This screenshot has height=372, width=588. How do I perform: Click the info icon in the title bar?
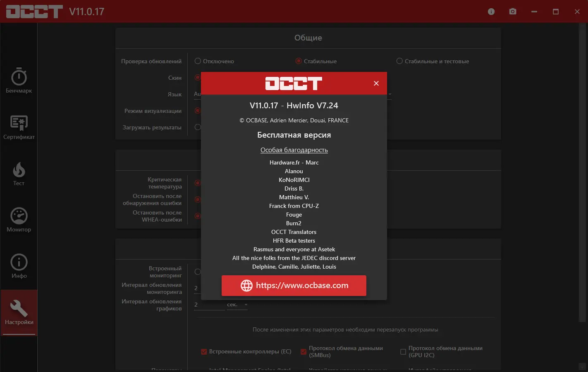(x=491, y=12)
